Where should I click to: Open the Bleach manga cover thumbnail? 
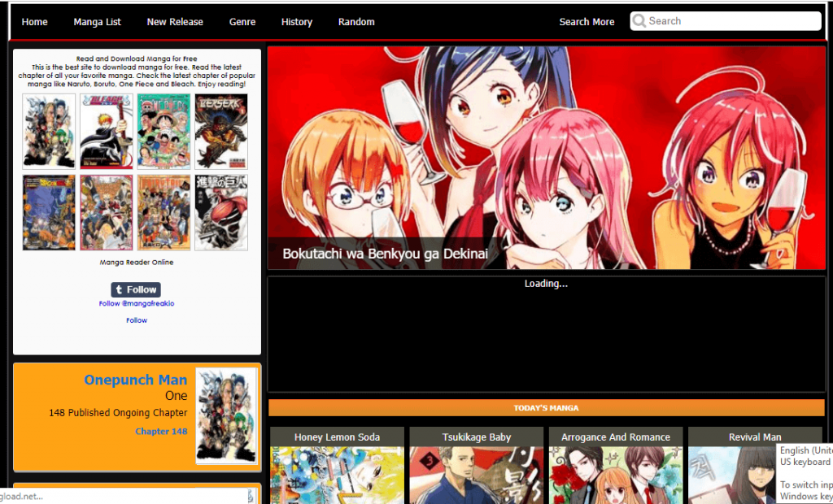[x=106, y=131]
